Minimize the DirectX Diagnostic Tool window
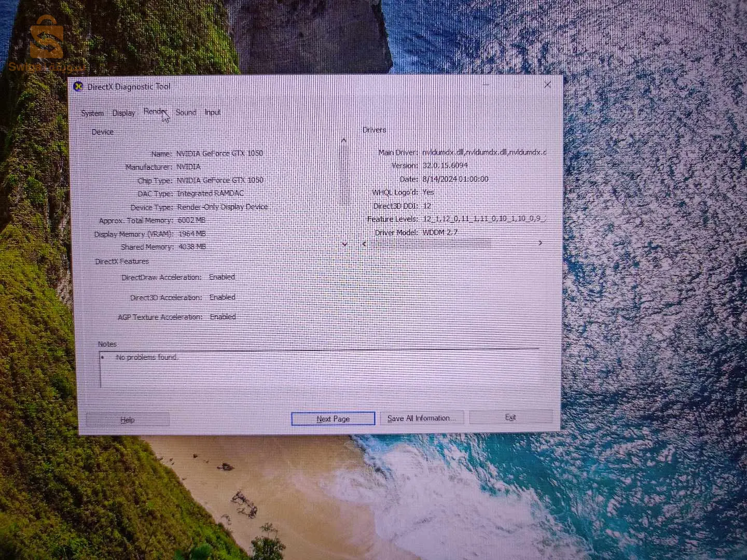The height and width of the screenshot is (560, 747). [x=486, y=85]
